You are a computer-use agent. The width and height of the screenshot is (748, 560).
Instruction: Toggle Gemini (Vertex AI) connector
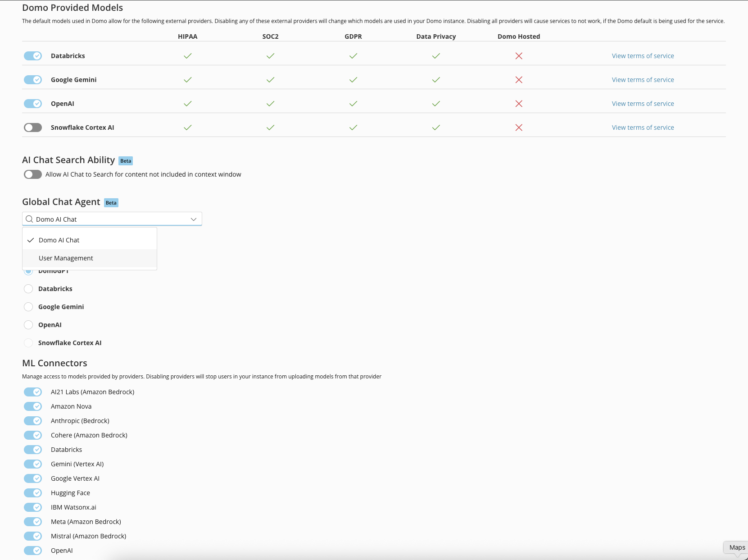click(33, 464)
